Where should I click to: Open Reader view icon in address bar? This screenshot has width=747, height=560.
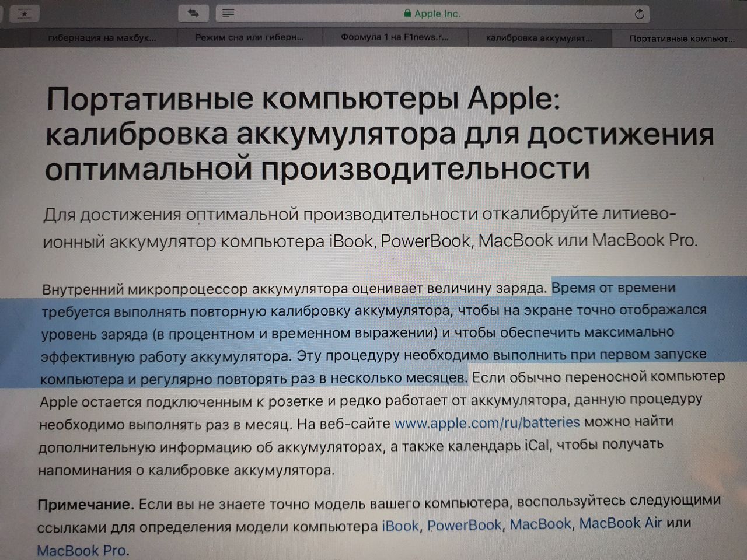[229, 13]
